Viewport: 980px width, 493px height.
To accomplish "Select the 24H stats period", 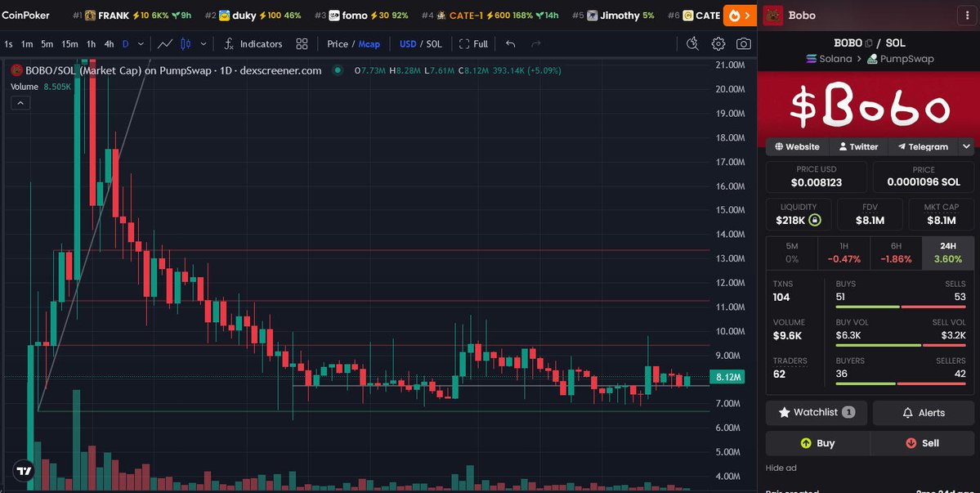I will (x=947, y=253).
